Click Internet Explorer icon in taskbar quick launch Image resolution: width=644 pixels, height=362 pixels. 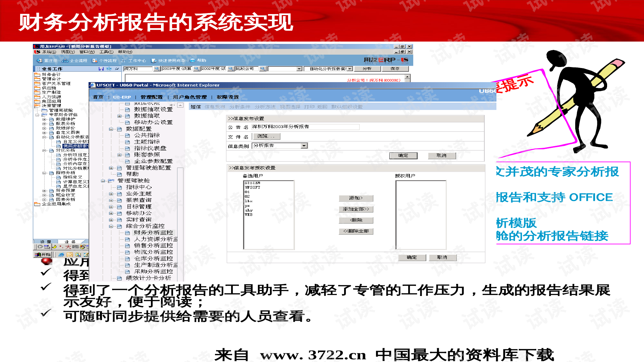tap(61, 255)
